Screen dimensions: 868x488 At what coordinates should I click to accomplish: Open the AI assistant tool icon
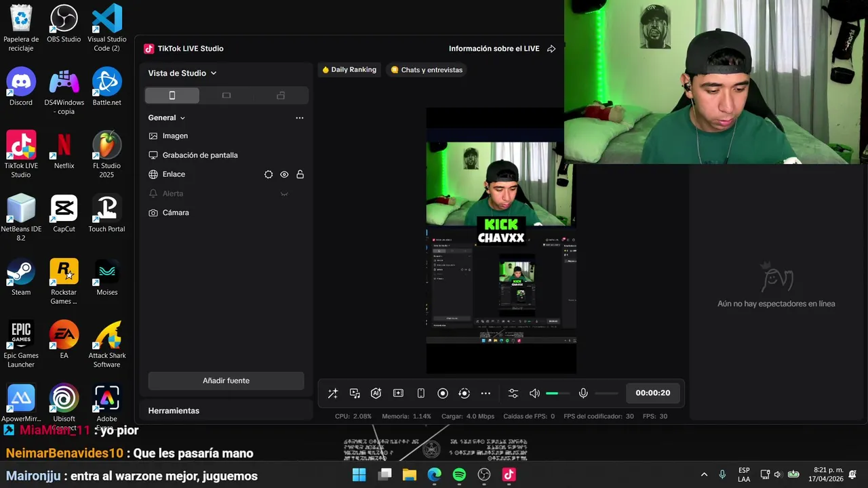376,393
